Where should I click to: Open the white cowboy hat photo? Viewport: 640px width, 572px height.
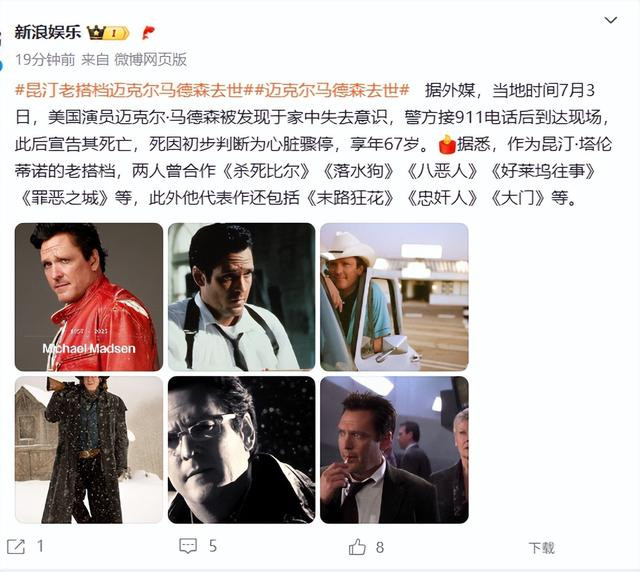[x=394, y=297]
